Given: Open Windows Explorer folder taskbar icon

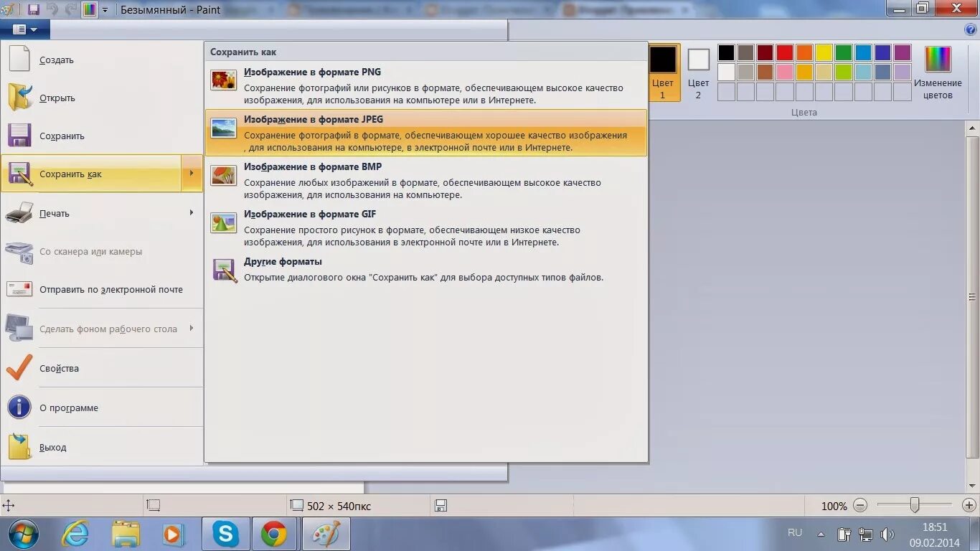Looking at the screenshot, I should coord(126,534).
